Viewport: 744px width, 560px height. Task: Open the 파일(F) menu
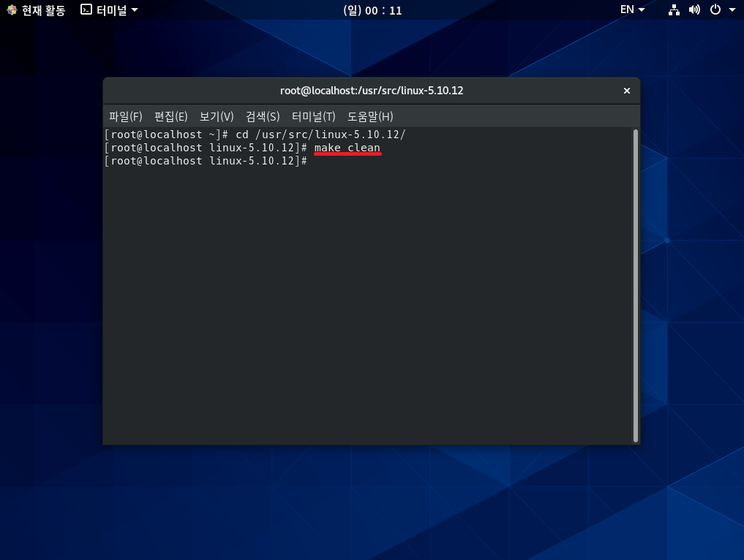[126, 117]
